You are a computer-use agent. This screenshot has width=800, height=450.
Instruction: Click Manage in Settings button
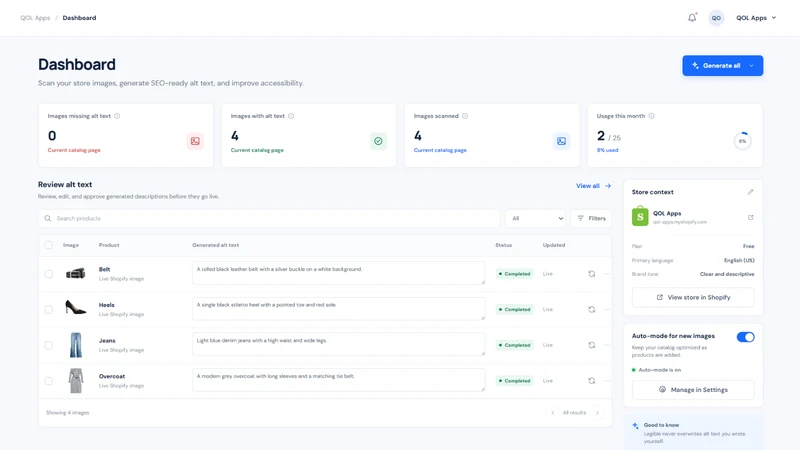(693, 390)
